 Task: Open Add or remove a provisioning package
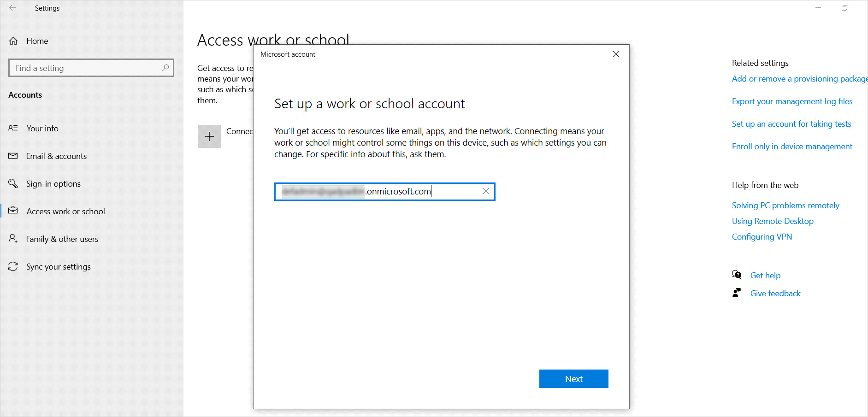799,79
